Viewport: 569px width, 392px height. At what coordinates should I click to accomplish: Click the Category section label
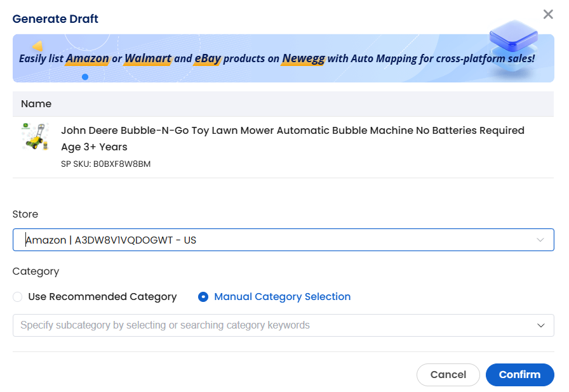[x=36, y=271]
